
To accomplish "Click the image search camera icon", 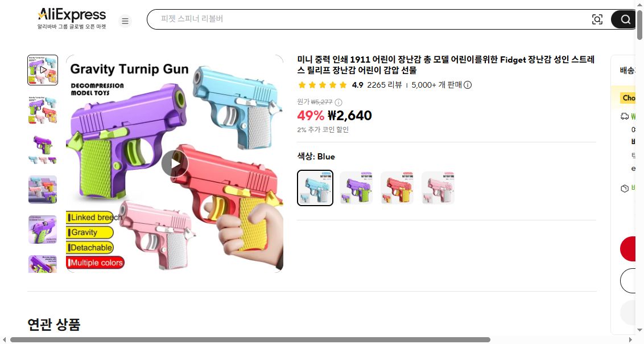I will tap(597, 19).
